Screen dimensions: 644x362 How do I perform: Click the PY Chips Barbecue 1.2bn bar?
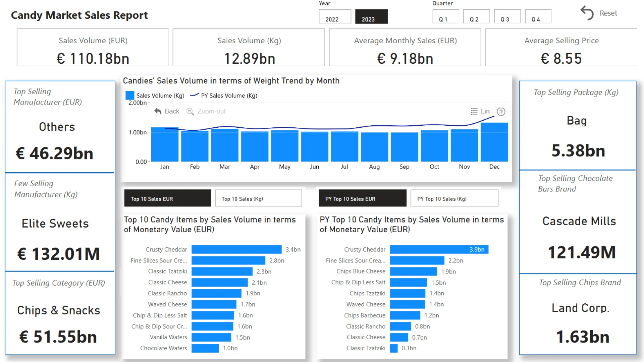(405, 315)
